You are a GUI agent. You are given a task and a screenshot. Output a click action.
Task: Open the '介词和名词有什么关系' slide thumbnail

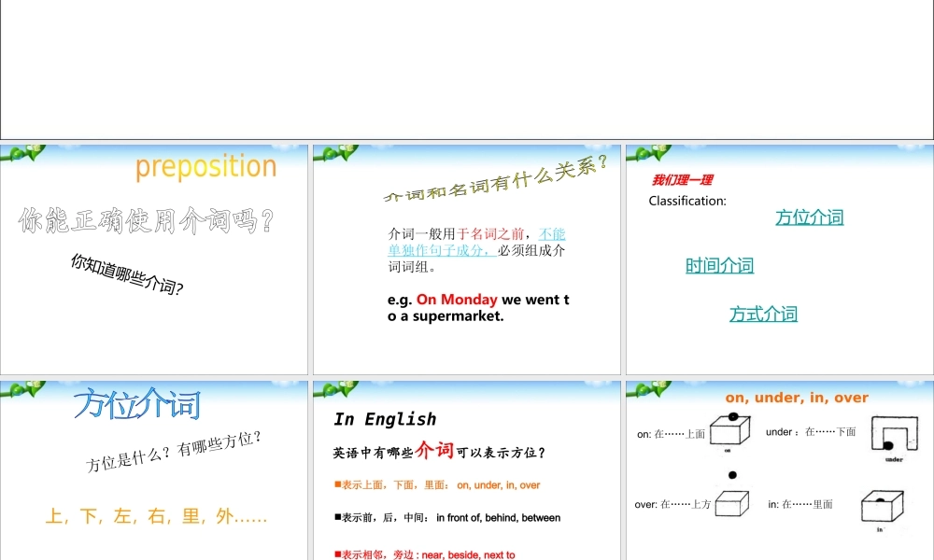point(466,259)
